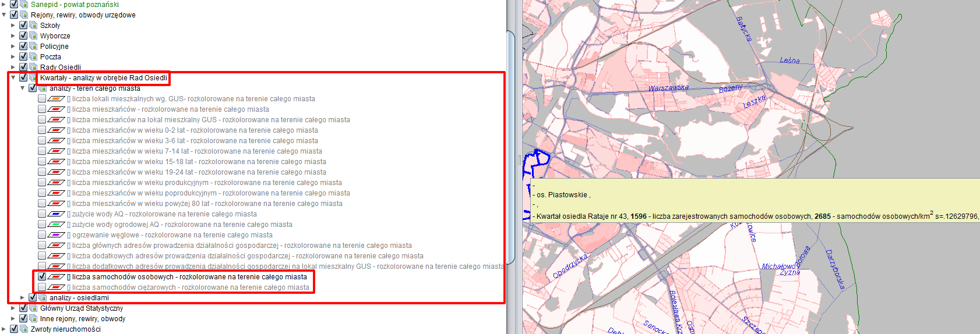
Task: Click the green layer icon for zużycie wody ogrodowej
Action: (x=56, y=225)
